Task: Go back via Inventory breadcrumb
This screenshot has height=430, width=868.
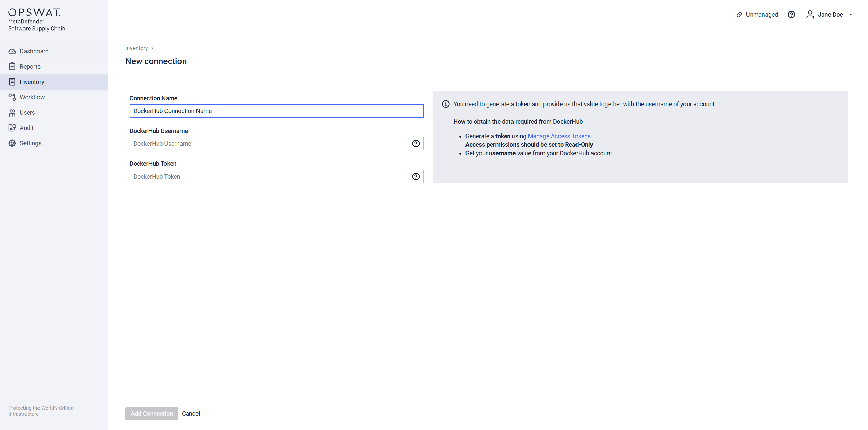Action: coord(137,48)
